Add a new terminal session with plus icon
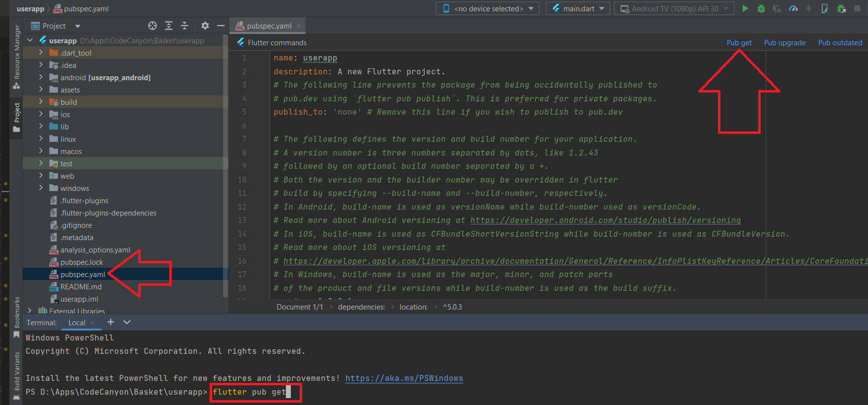Viewport: 868px width, 405px height. 111,322
